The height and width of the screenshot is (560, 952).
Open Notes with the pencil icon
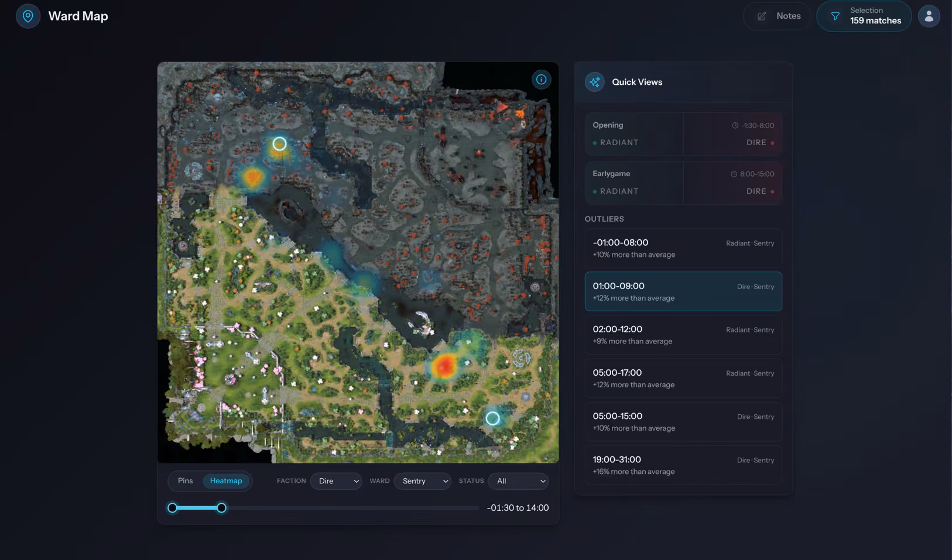tap(762, 16)
